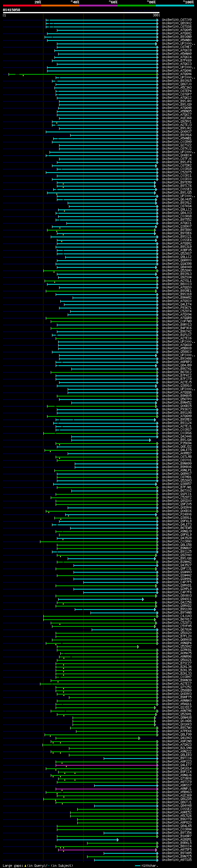Click label UniRef100_A9TSU5
197x868 pixels.
click(x=177, y=860)
